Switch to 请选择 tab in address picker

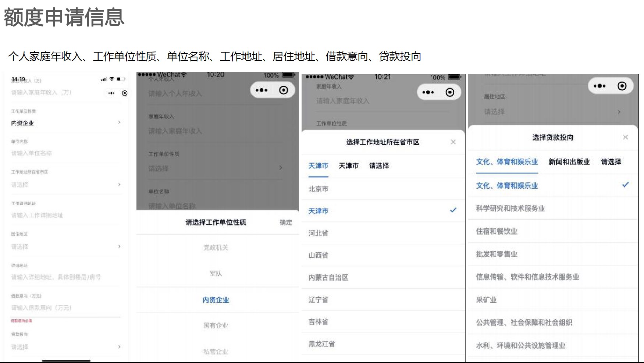click(379, 166)
